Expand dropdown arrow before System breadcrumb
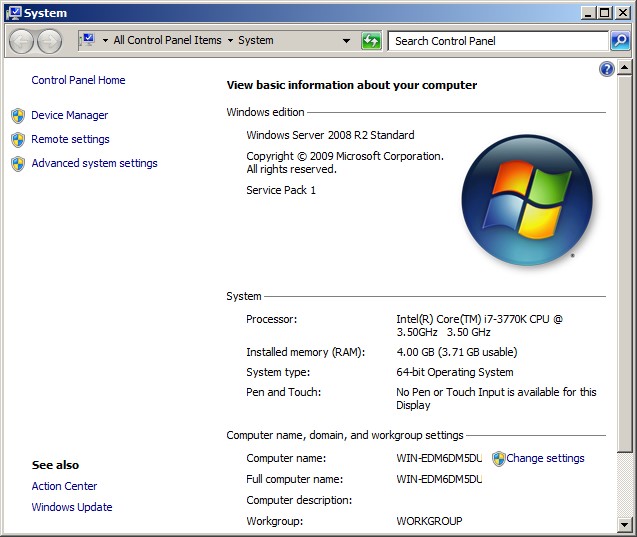 [230, 40]
